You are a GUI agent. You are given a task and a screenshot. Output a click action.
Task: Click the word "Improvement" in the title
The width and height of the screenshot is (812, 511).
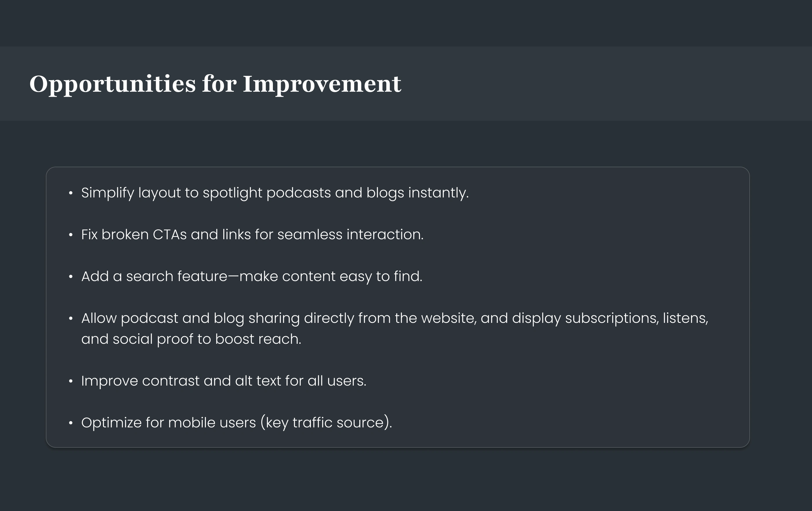(x=322, y=84)
